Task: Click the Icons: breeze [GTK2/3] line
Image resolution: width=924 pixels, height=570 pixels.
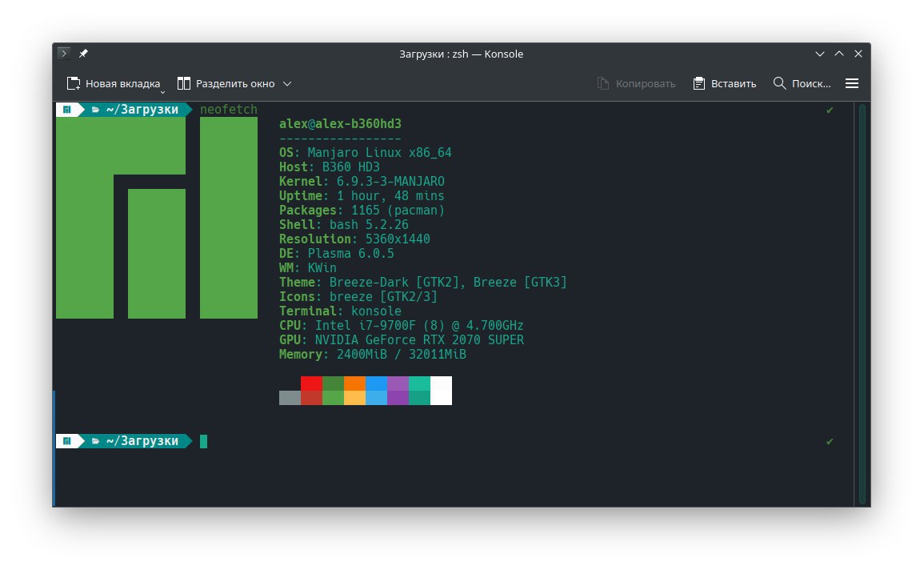Action: coord(358,296)
